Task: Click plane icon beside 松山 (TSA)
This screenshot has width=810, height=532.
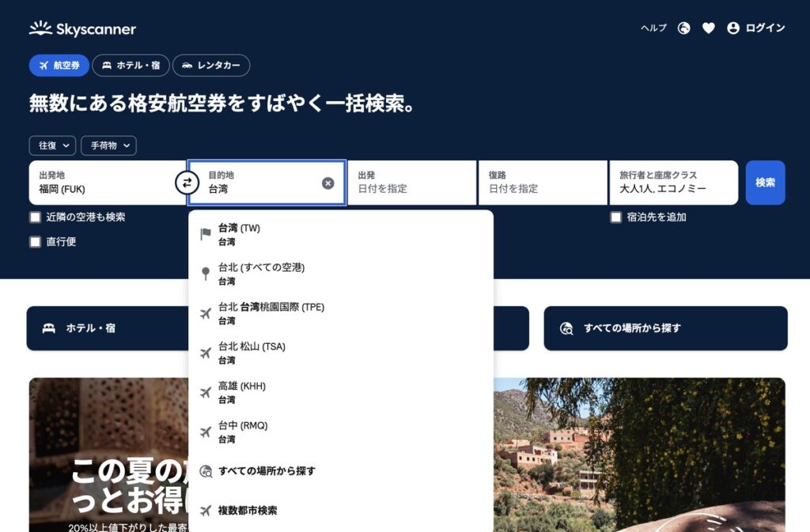Action: 206,353
